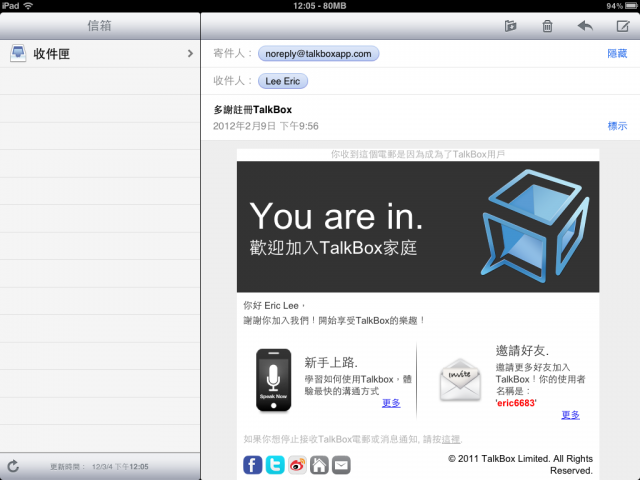The height and width of the screenshot is (480, 640).
Task: Tap the move-to-folder icon in toolbar
Action: coord(510,26)
